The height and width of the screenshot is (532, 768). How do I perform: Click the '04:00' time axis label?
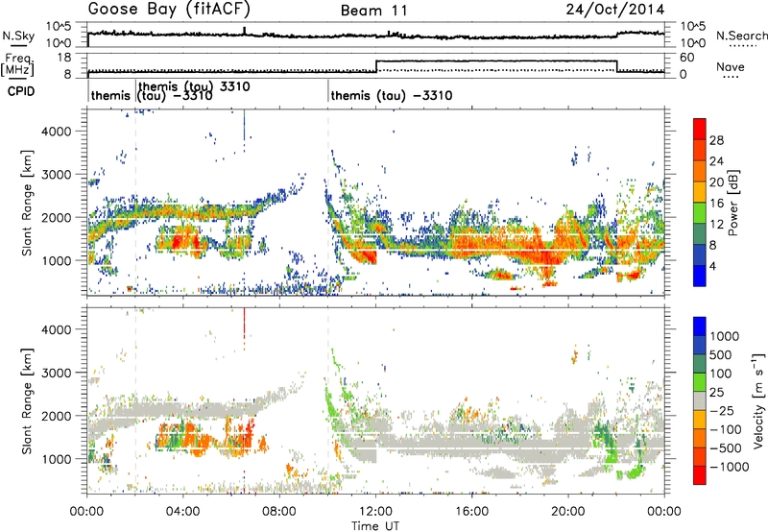click(x=182, y=512)
